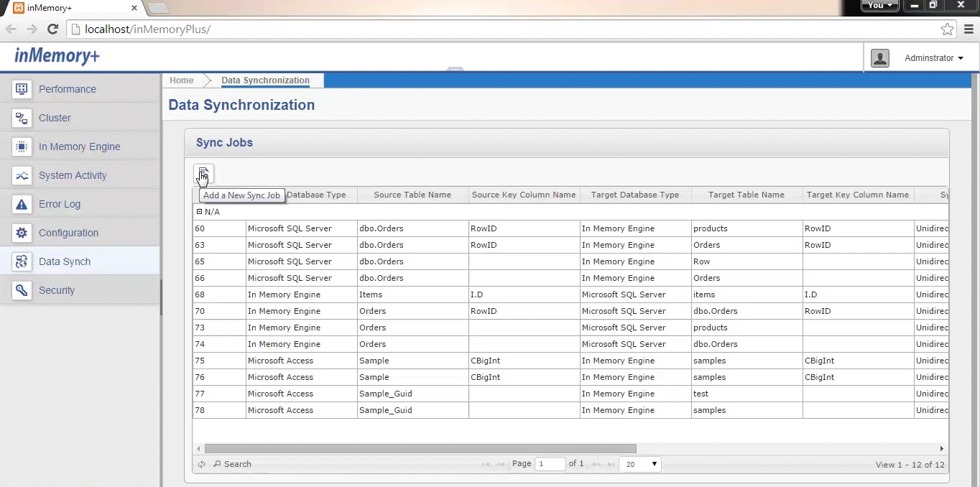Screen dimensions: 980x487
Task: Select row 68 Items cell
Action: coord(413,294)
